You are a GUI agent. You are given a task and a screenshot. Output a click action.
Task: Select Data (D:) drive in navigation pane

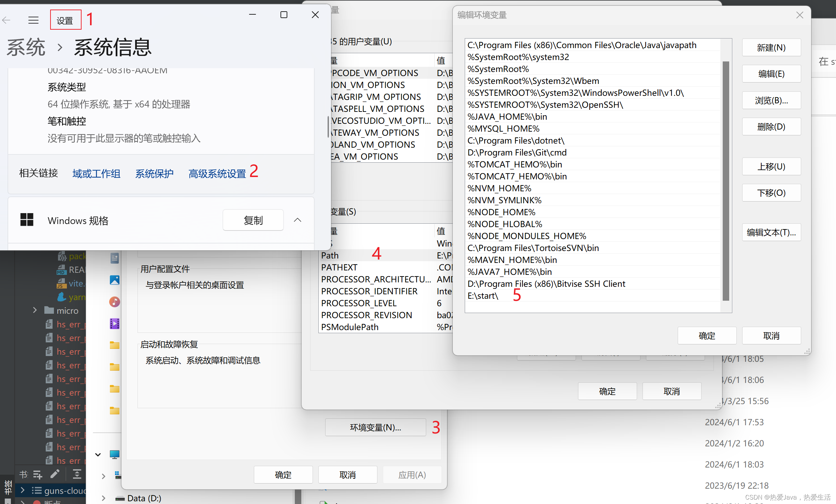click(x=138, y=498)
